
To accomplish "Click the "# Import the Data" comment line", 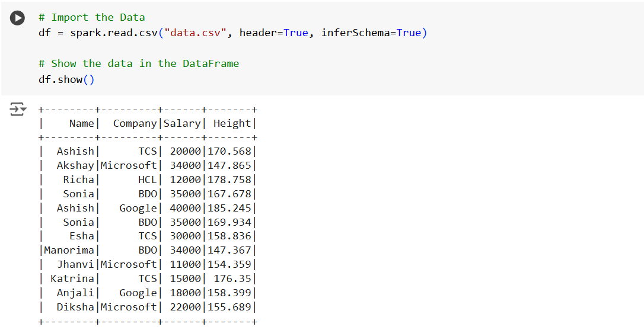I will tap(91, 17).
